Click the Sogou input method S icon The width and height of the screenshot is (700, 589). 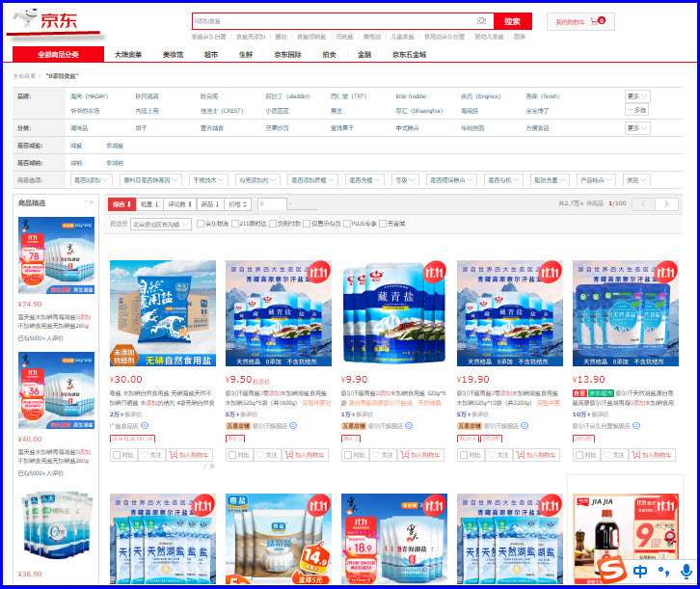pos(609,571)
